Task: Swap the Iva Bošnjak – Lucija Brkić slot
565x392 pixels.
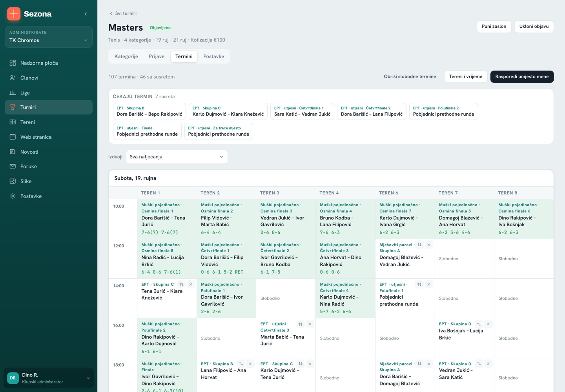Action: pos(479,324)
